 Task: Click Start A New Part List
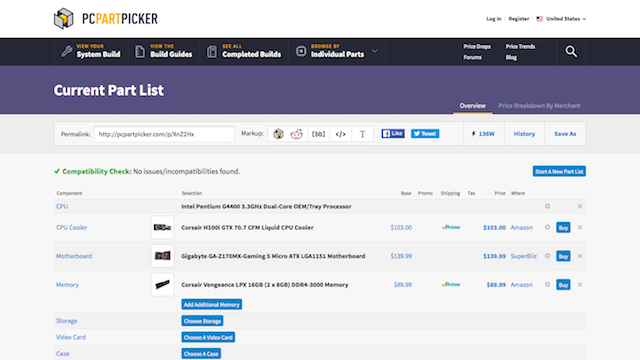[559, 171]
